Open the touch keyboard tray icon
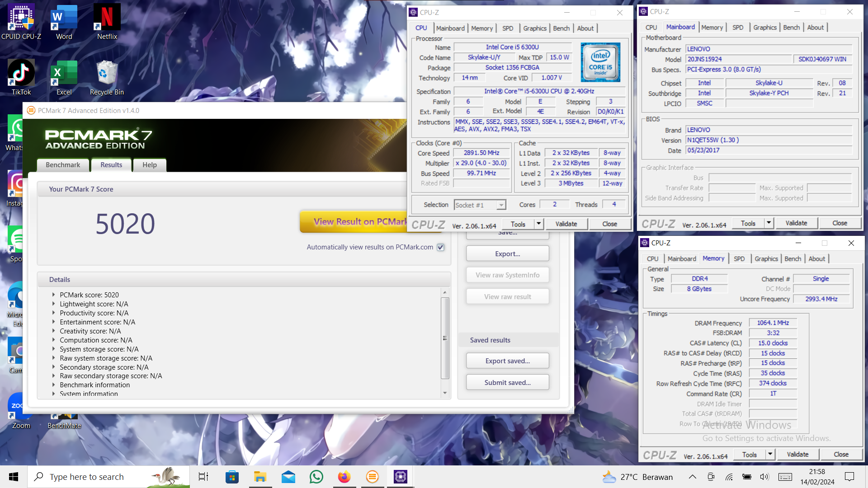 pos(785,477)
